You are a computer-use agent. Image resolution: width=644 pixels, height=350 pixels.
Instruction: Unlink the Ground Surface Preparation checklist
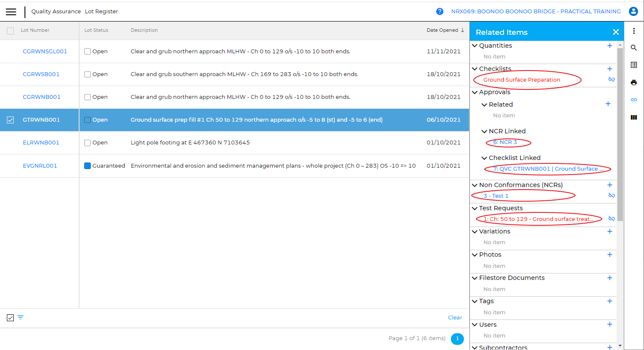pyautogui.click(x=611, y=80)
